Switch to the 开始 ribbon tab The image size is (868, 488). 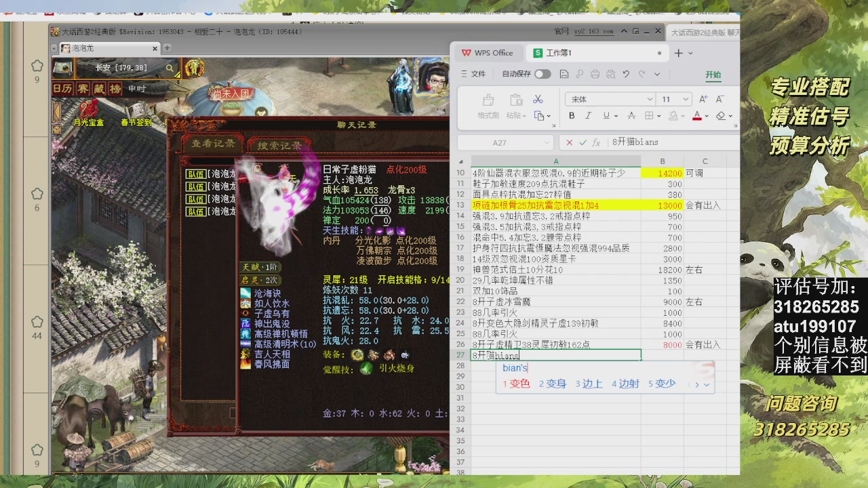pos(713,75)
